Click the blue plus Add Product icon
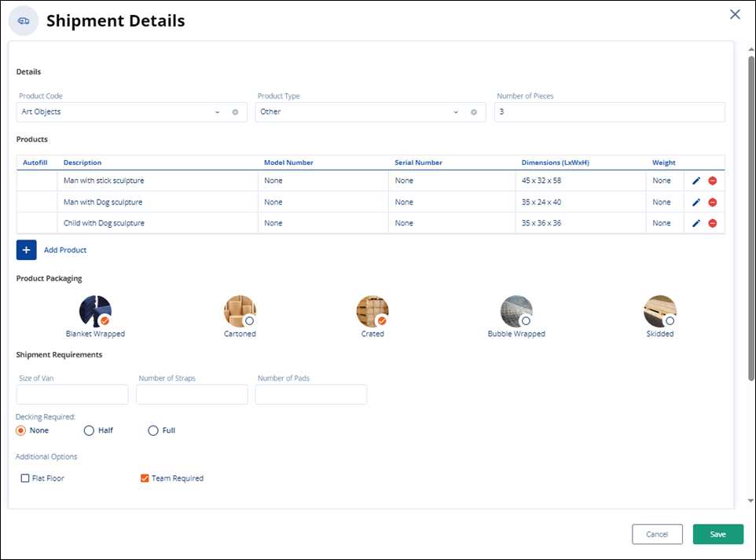Viewport: 756px width, 560px height. pos(26,250)
